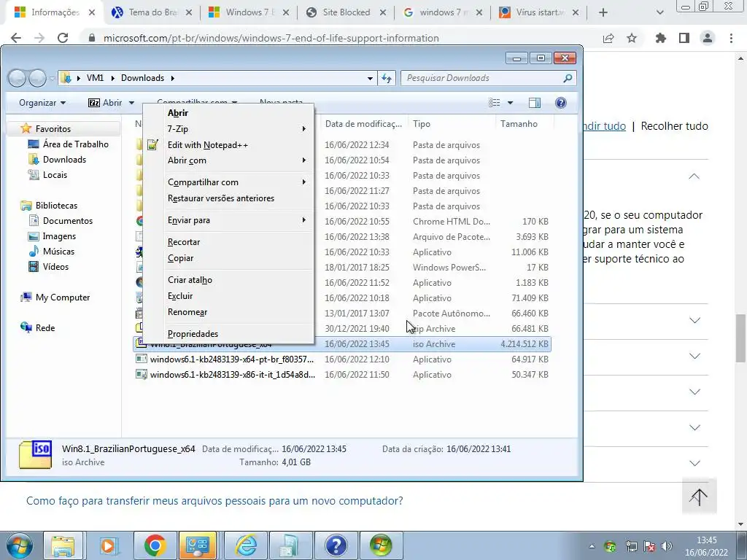Open Explorer address history dropdown
Image resolution: width=747 pixels, height=560 pixels.
coord(370,78)
